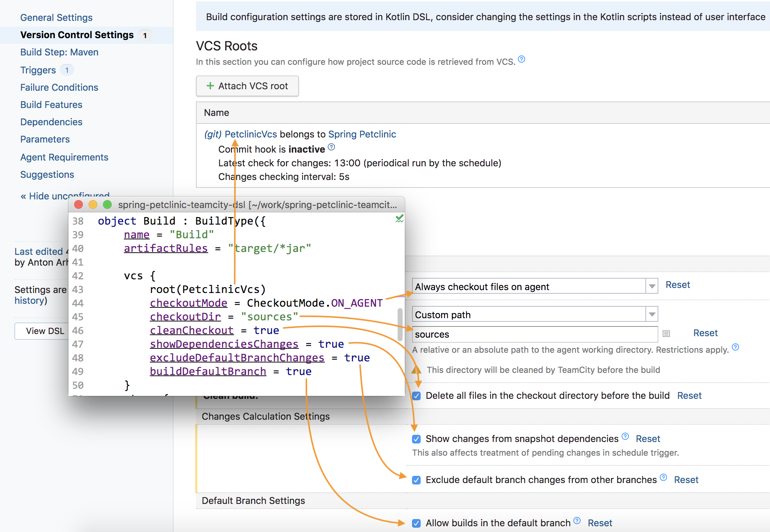Open help for Allow builds in default branch
The width and height of the screenshot is (770, 532).
[x=577, y=520]
